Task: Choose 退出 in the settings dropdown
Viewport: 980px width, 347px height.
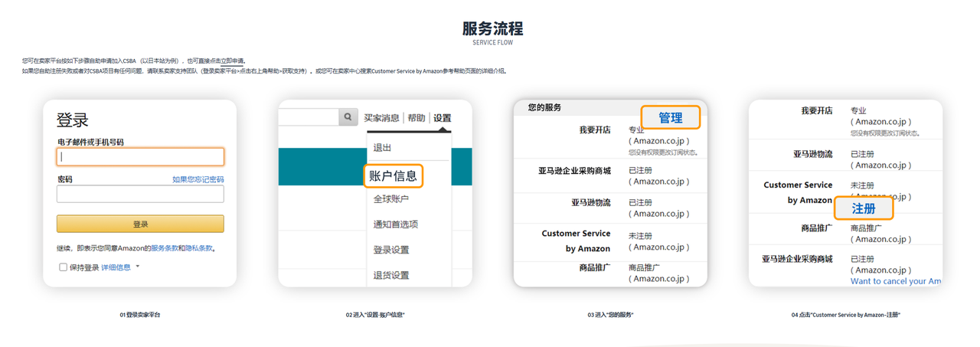Action: tap(382, 148)
